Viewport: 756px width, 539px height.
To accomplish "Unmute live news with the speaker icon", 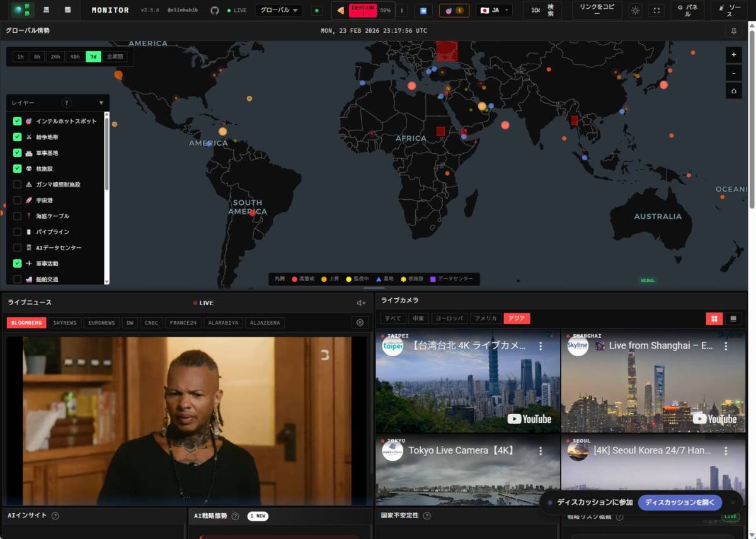I will coord(361,303).
